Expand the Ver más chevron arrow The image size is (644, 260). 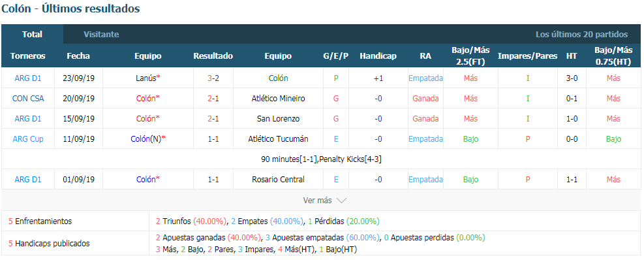tap(341, 201)
